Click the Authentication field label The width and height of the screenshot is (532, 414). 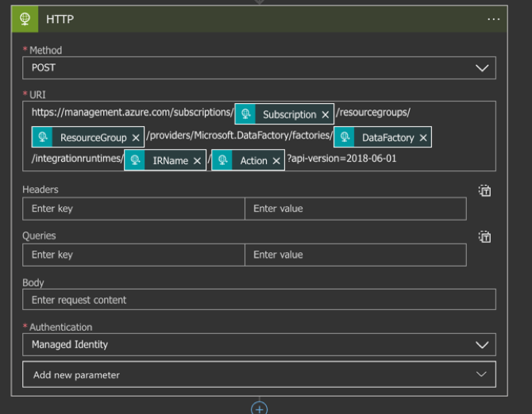(60, 327)
